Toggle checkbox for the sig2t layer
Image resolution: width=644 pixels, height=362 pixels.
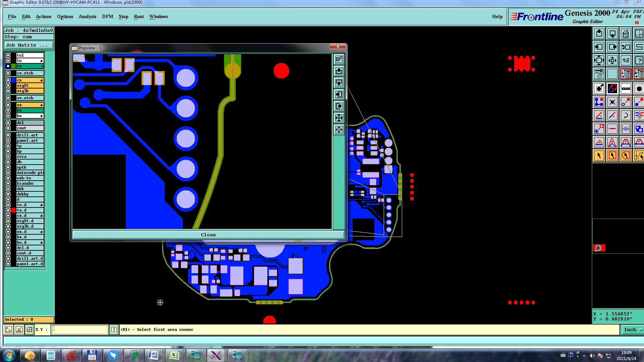[x=8, y=85]
